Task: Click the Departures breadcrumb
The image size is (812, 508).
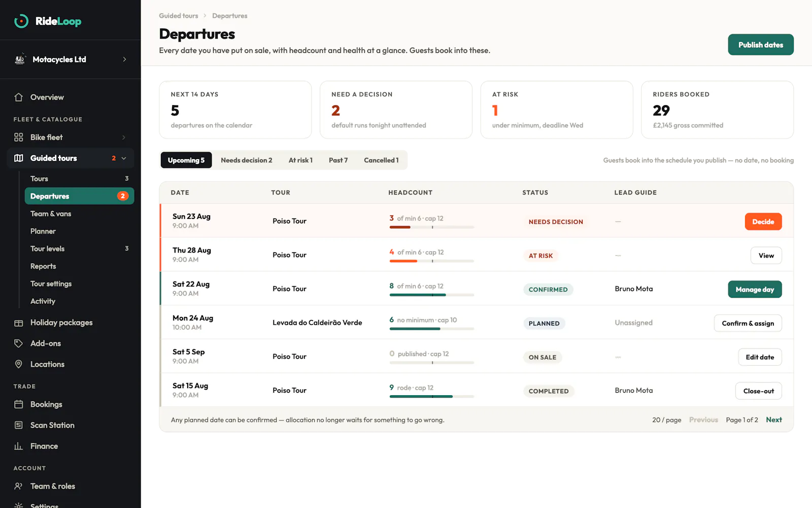Action: click(x=230, y=16)
